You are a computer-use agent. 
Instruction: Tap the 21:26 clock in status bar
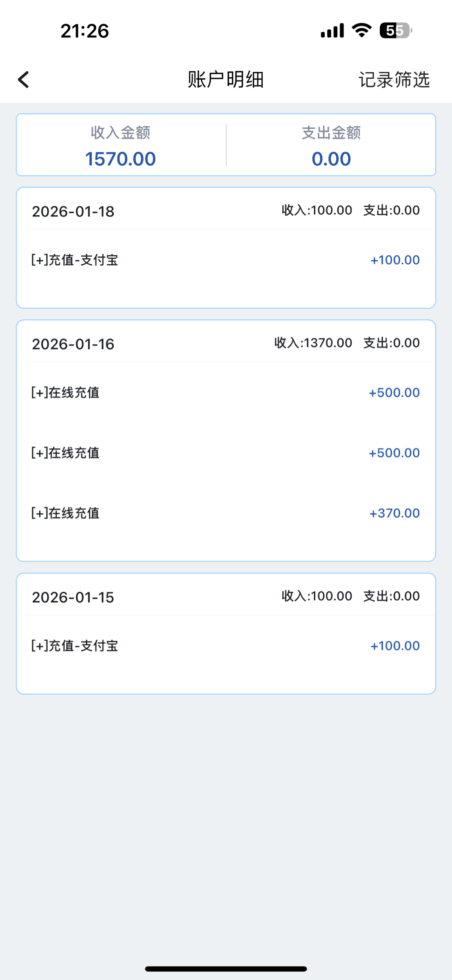85,31
